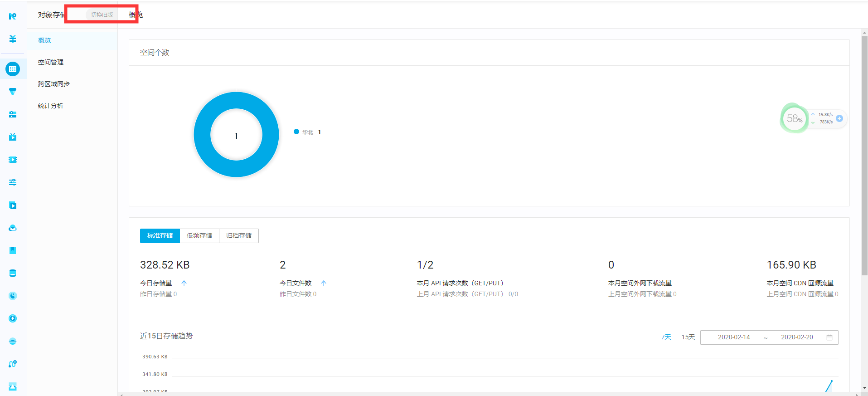Image resolution: width=868 pixels, height=396 pixels.
Task: Open the 概览 overview menu item
Action: pyautogui.click(x=73, y=40)
